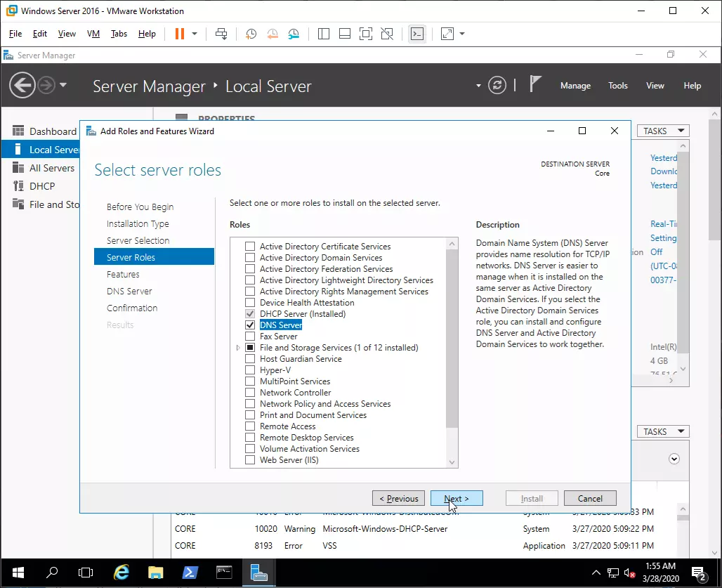Pause the virtual machine from VMware toolbar
The height and width of the screenshot is (588, 722).
[x=180, y=34]
